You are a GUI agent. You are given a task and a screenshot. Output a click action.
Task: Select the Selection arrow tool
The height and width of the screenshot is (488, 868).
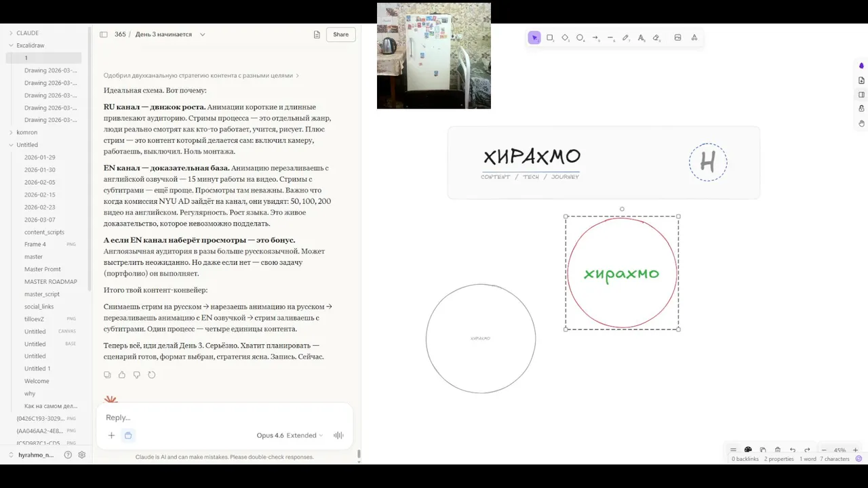coord(534,38)
